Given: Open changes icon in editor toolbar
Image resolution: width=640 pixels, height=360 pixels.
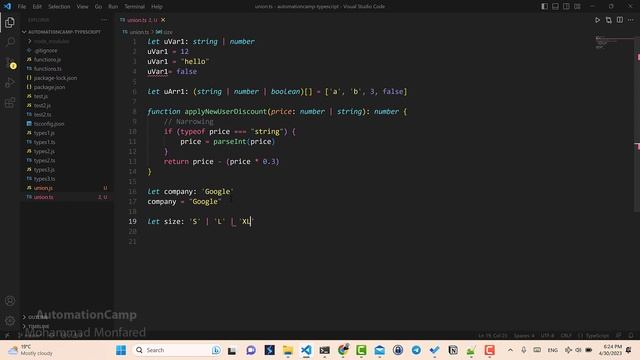Looking at the screenshot, I should [x=609, y=20].
